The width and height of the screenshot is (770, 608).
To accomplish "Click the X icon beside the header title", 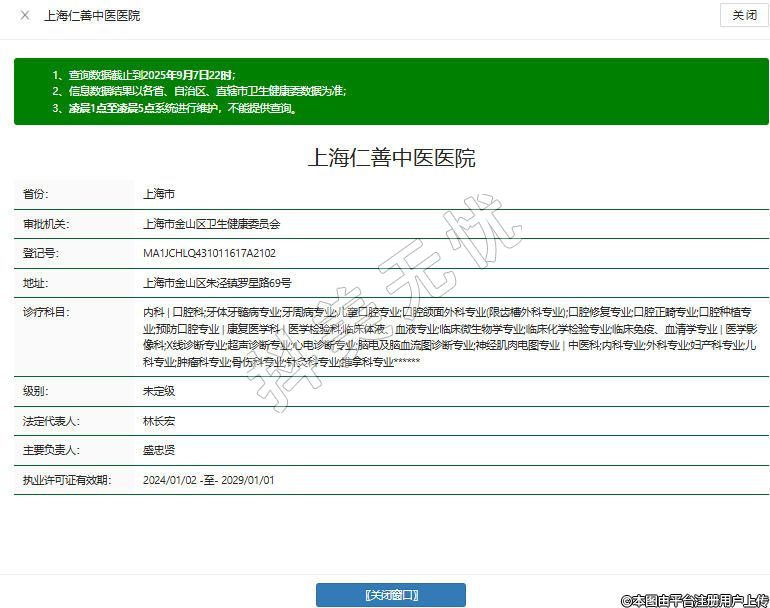I will [25, 16].
